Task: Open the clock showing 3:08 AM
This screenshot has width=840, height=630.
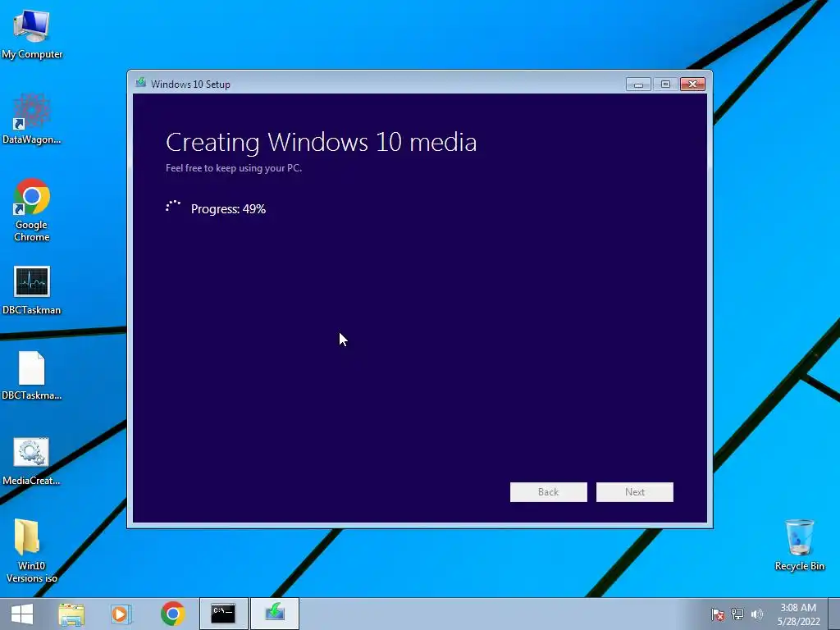Action: (x=798, y=614)
